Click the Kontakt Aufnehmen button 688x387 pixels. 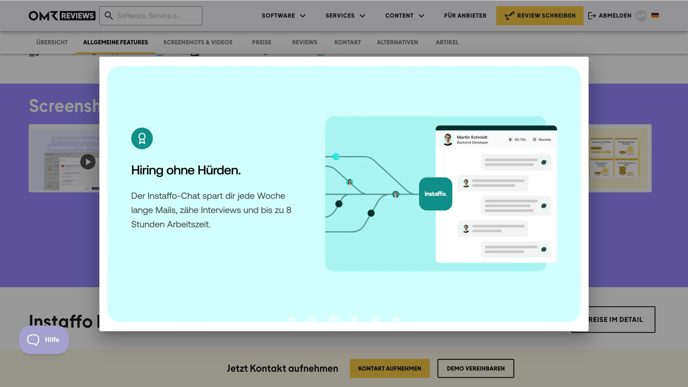point(390,369)
